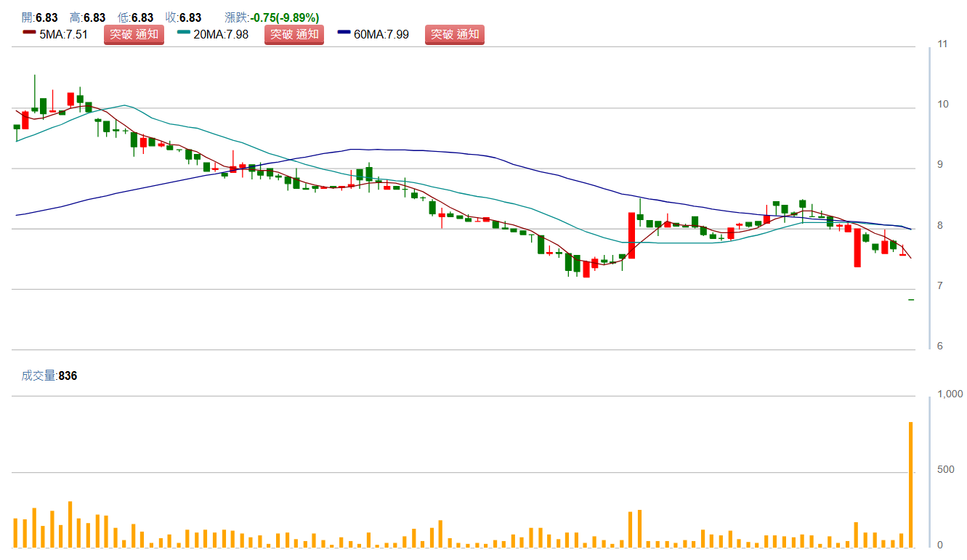Image resolution: width=967 pixels, height=560 pixels.
Task: Click the 突破 通知 button beside 20MA
Action: tap(294, 34)
